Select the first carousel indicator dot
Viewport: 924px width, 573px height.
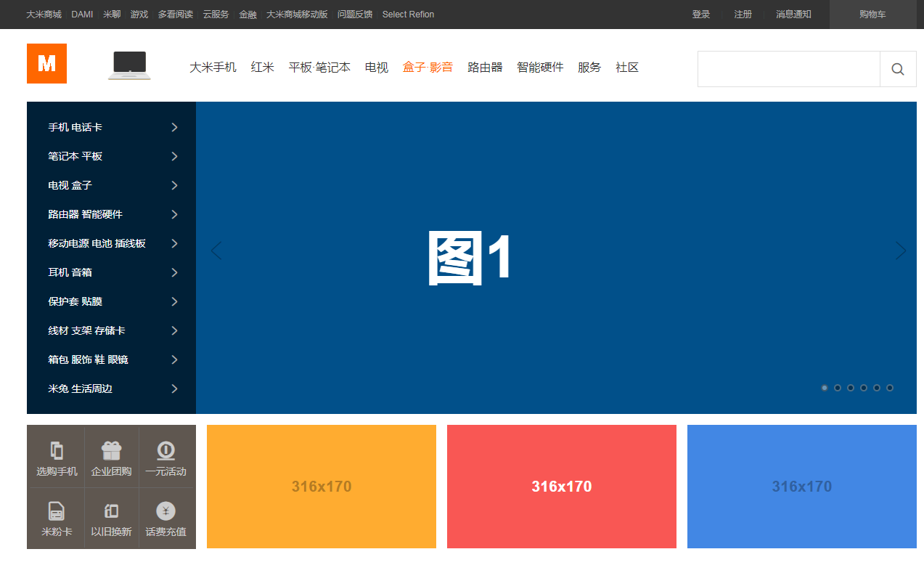click(x=825, y=388)
